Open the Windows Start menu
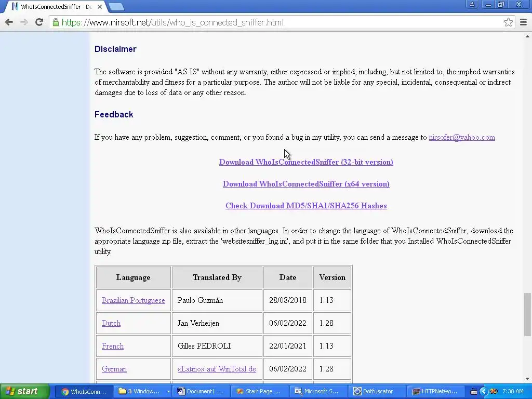Image resolution: width=532 pixels, height=399 pixels. click(24, 391)
